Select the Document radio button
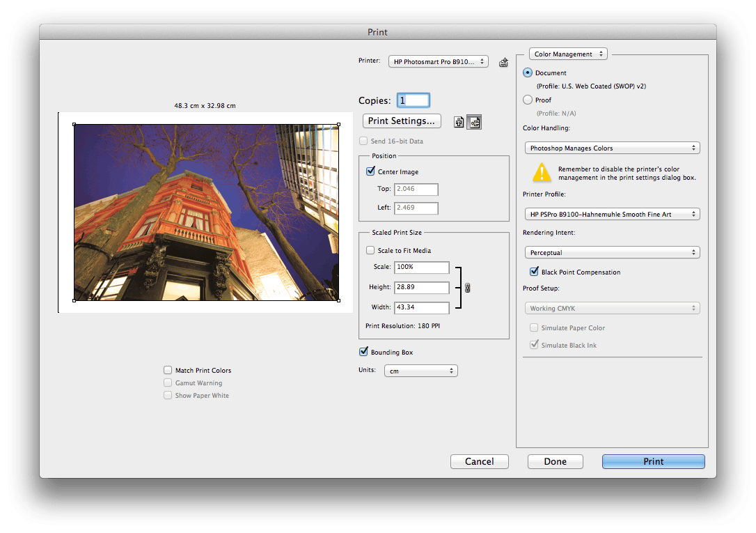The image size is (756, 533). pyautogui.click(x=528, y=73)
